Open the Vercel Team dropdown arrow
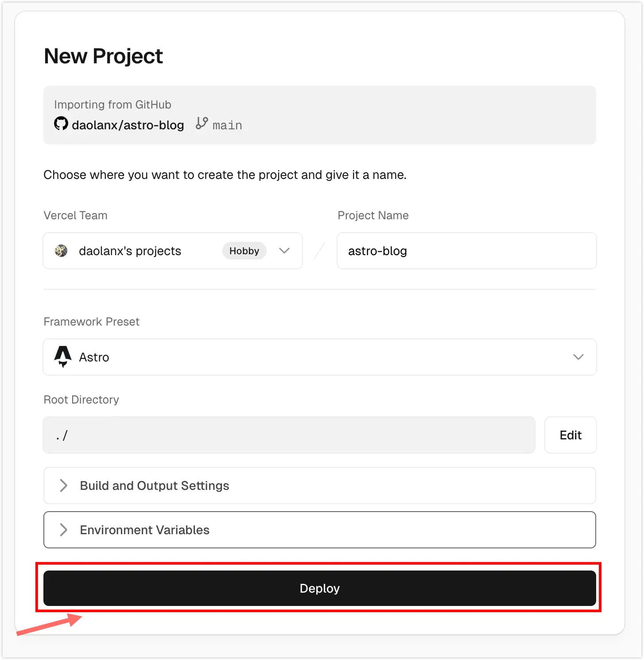Viewport: 644px width, 660px height. pyautogui.click(x=284, y=251)
